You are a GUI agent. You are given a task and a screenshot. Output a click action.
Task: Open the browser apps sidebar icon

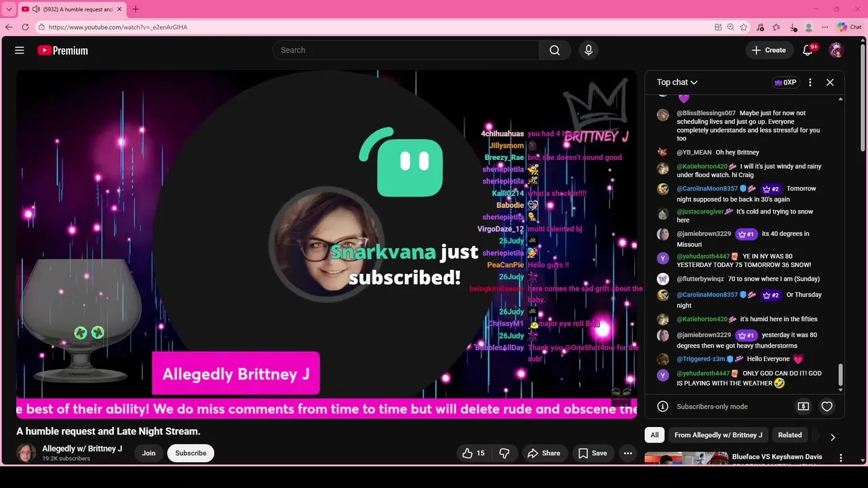point(718,27)
